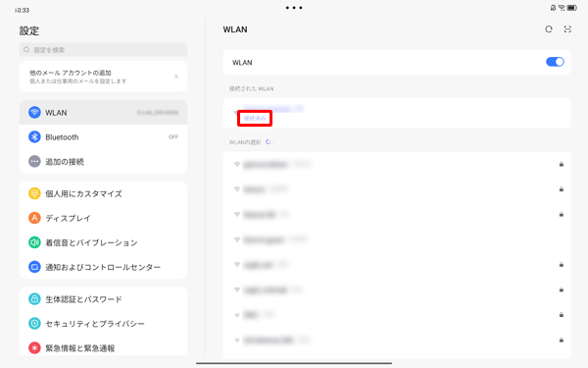This screenshot has height=368, width=588.
Task: Open ディスプレイ settings
Action: coord(103,218)
